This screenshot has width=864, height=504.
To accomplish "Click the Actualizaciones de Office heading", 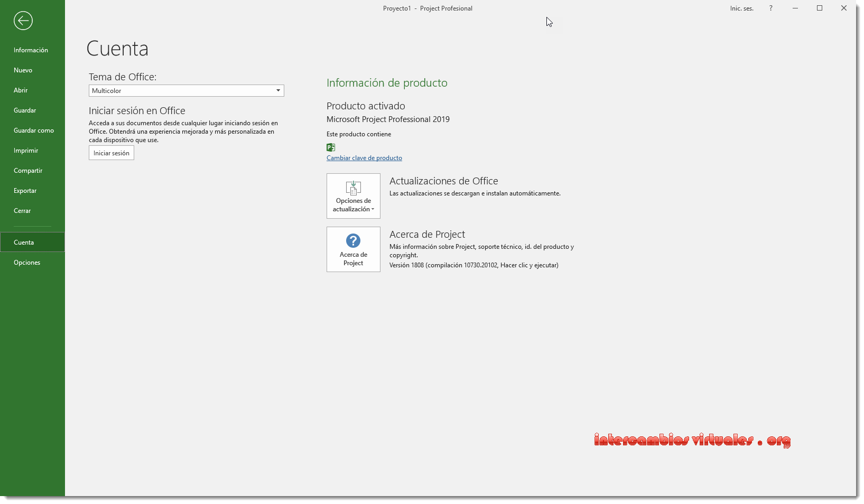I will point(444,181).
